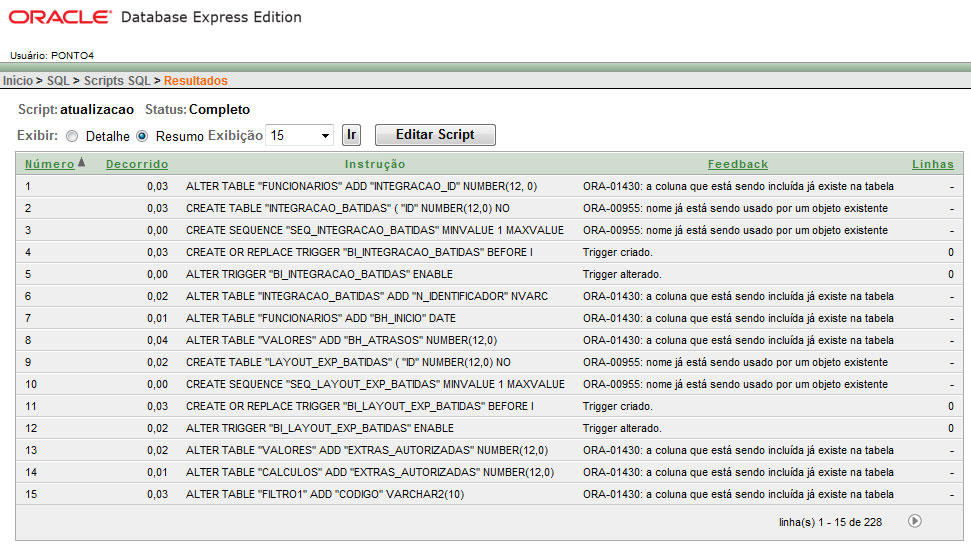Select the Detalhe radio button
The height and width of the screenshot is (547, 971).
point(73,136)
